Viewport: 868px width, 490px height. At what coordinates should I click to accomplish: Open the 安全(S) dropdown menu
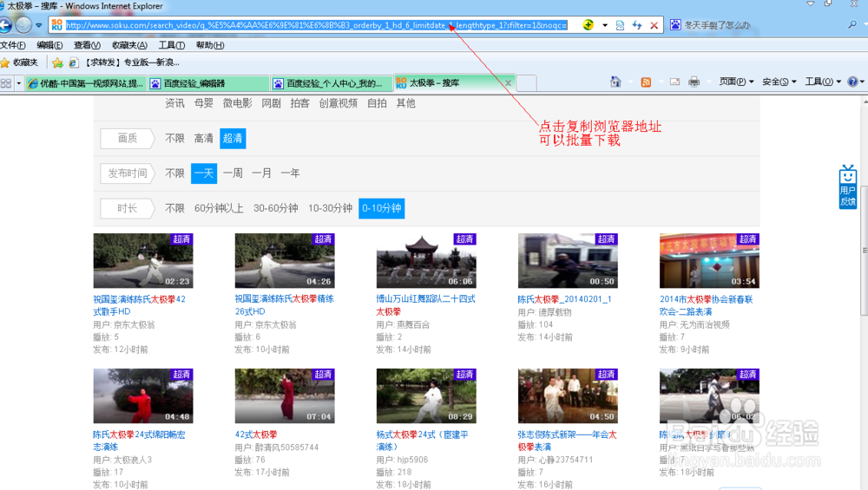coord(779,82)
